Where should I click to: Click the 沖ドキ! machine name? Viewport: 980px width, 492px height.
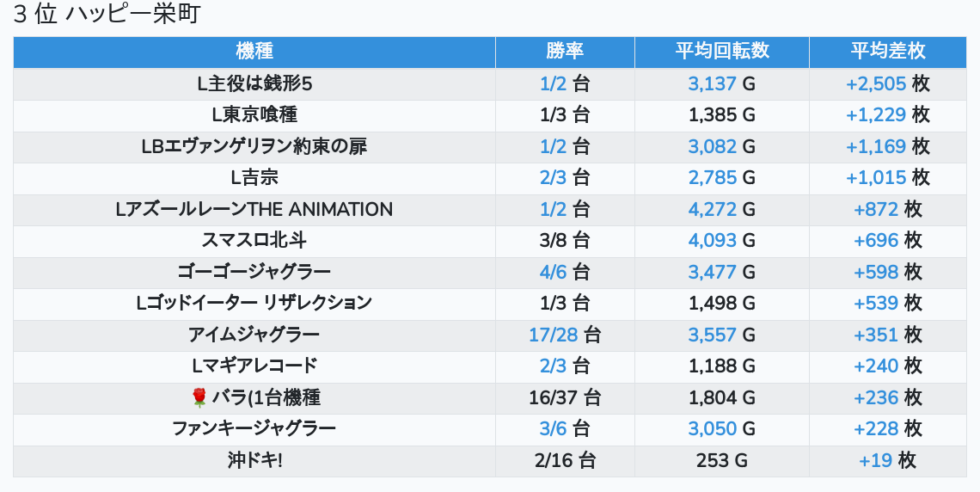(x=254, y=461)
